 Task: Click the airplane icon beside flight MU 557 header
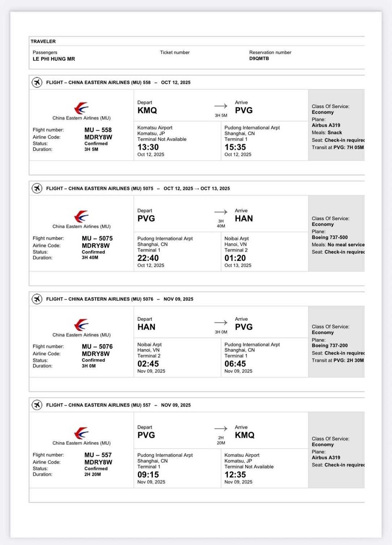[x=37, y=405]
